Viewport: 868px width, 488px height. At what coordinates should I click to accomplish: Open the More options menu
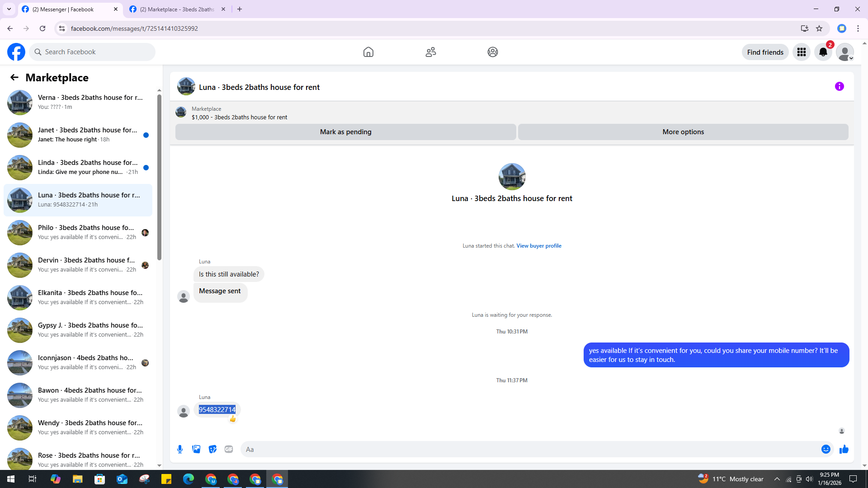(x=683, y=132)
